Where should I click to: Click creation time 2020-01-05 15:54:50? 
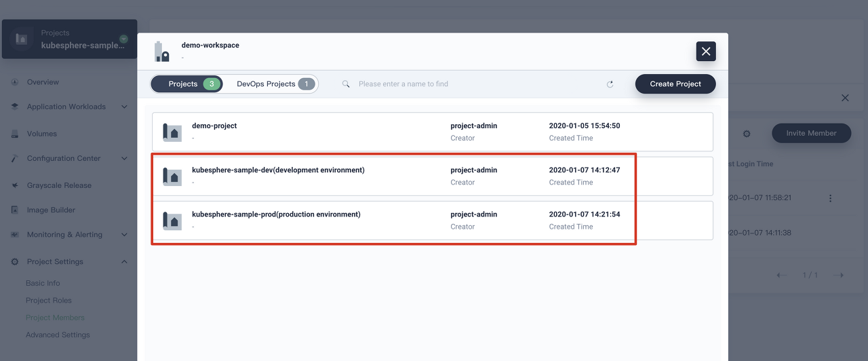(x=585, y=126)
